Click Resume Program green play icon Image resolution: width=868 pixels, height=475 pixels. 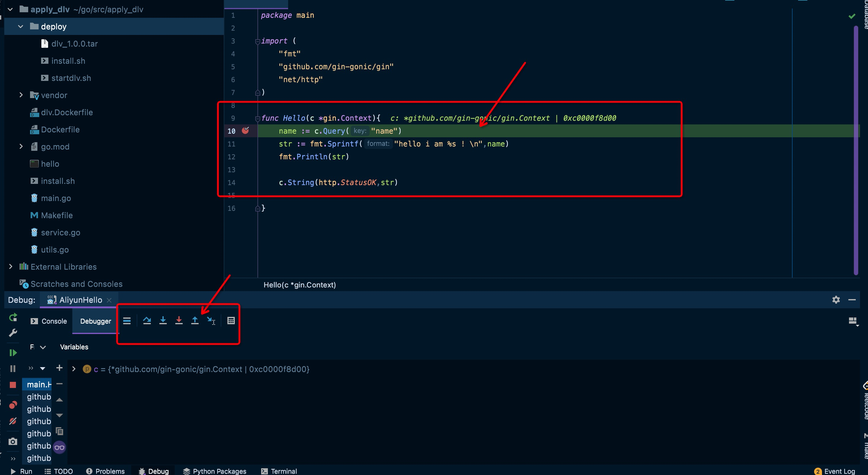13,353
